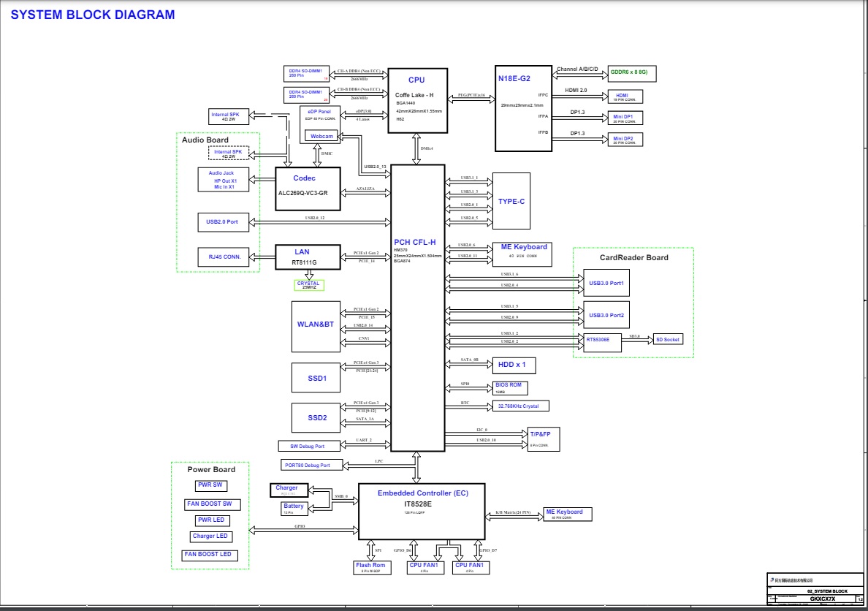
Task: Click the CardReader Board group label
Action: pos(634,257)
